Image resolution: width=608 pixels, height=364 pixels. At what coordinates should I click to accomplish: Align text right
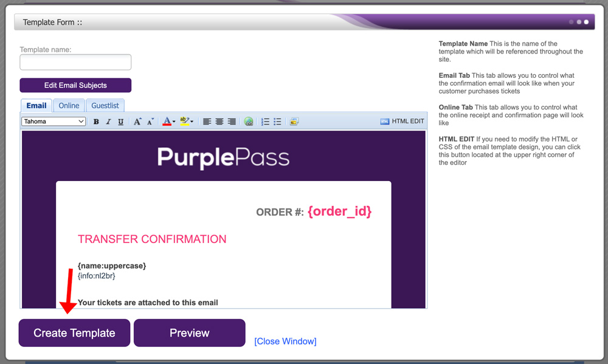point(232,122)
